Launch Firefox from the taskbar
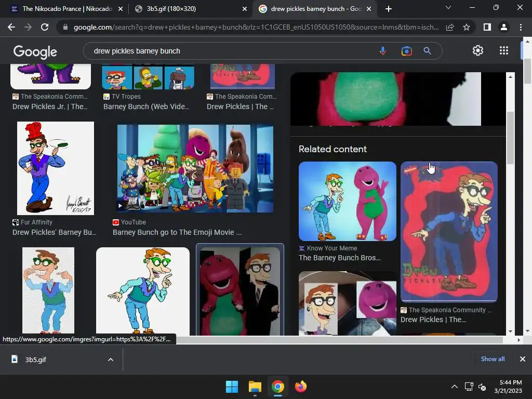Viewport: 532px width, 399px height. (x=301, y=387)
